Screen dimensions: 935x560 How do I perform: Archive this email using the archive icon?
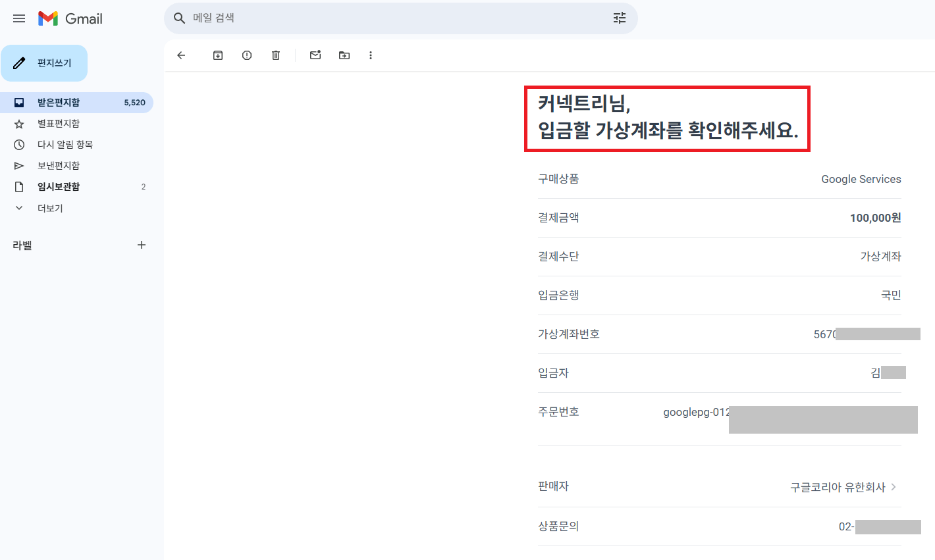(218, 55)
